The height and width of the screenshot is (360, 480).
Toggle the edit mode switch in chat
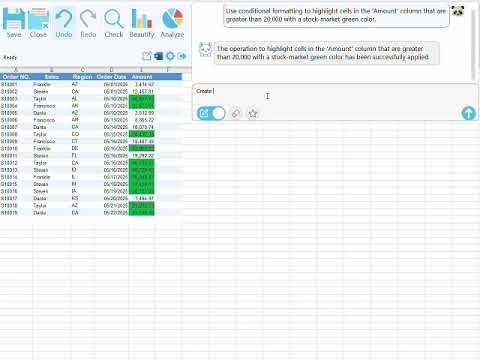(211, 113)
